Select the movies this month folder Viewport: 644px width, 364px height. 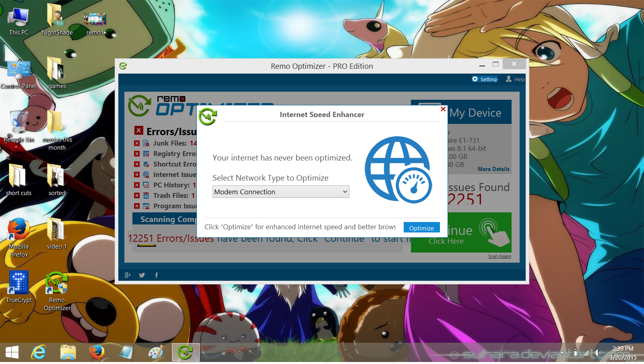pos(57,131)
